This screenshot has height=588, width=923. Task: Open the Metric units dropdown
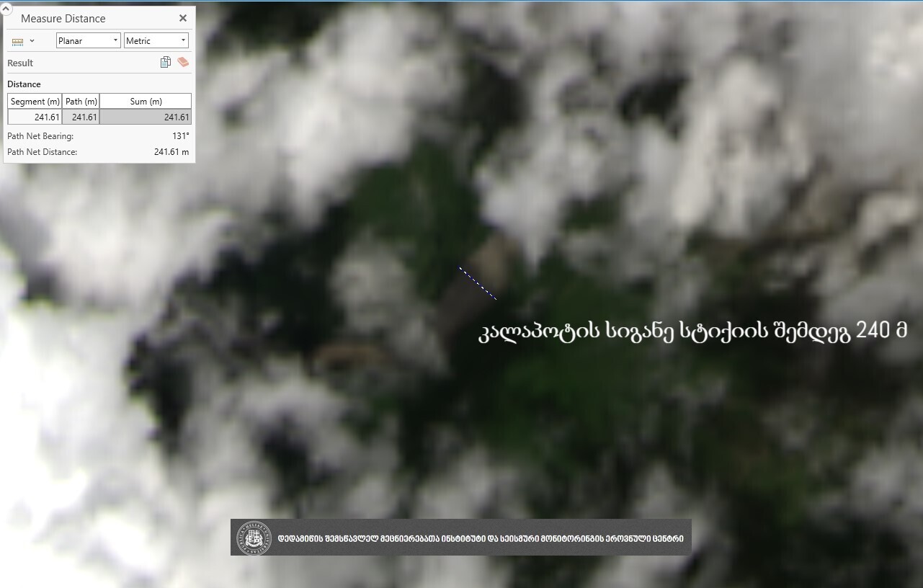click(156, 41)
